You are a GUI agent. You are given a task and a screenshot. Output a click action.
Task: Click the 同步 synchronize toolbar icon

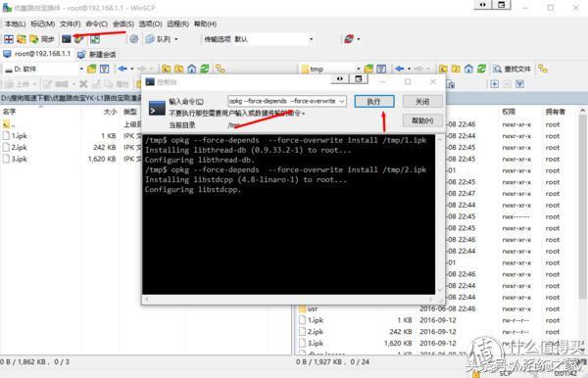[x=42, y=39]
